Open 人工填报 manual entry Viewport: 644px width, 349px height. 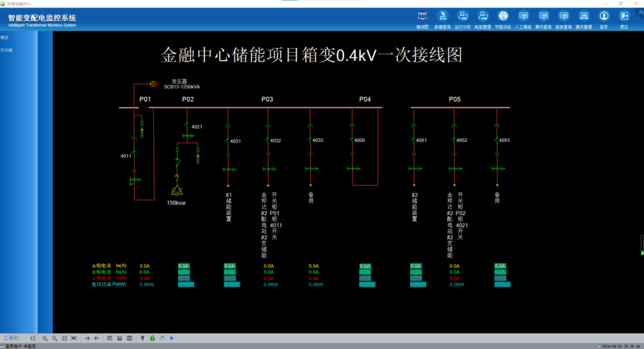point(523,19)
